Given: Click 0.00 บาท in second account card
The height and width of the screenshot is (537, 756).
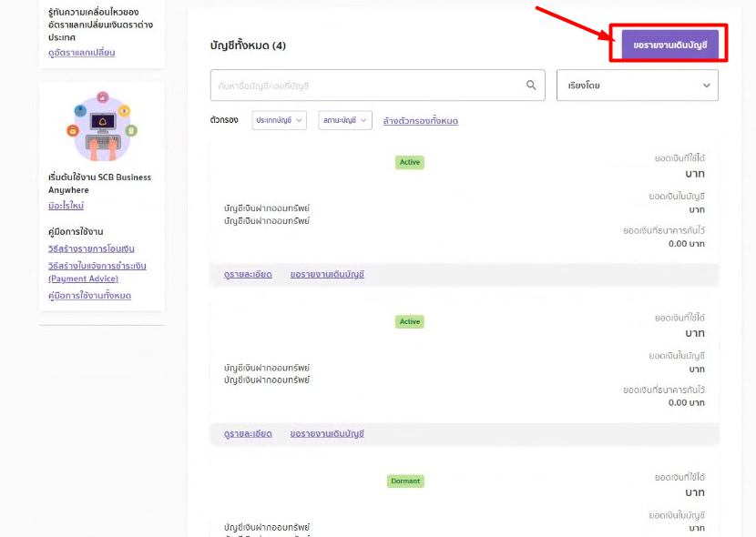Looking at the screenshot, I should tap(686, 402).
